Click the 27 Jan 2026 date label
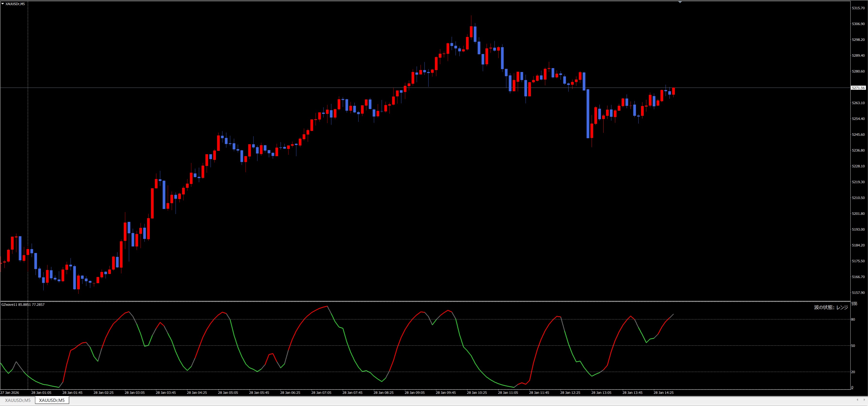 click(x=10, y=393)
